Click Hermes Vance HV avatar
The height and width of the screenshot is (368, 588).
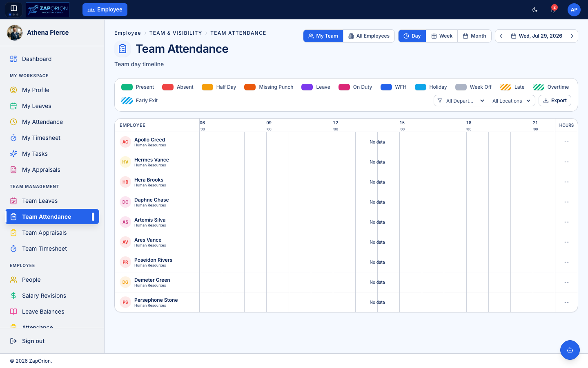coord(125,162)
